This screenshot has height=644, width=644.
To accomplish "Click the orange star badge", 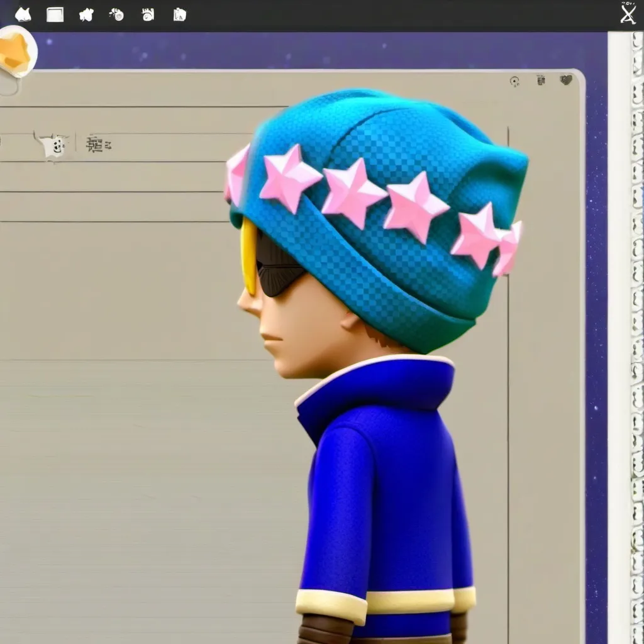I will [16, 52].
